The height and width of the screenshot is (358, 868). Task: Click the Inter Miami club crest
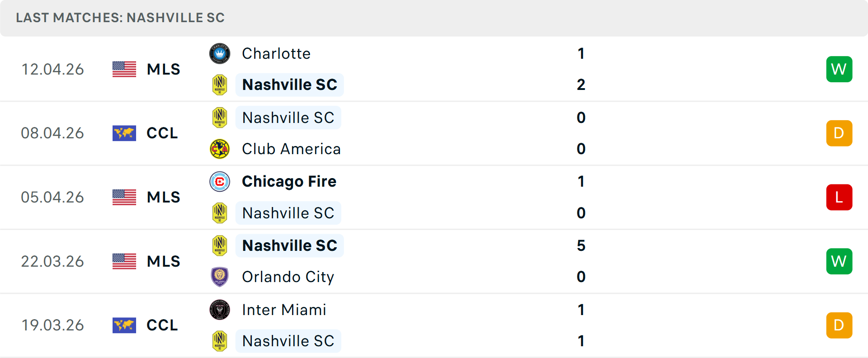click(220, 310)
